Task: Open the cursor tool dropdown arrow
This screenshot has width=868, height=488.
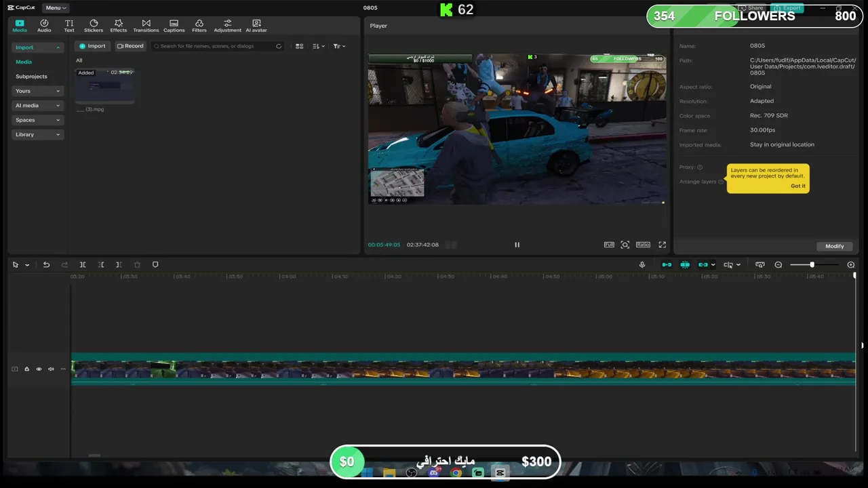Action: 27,265
